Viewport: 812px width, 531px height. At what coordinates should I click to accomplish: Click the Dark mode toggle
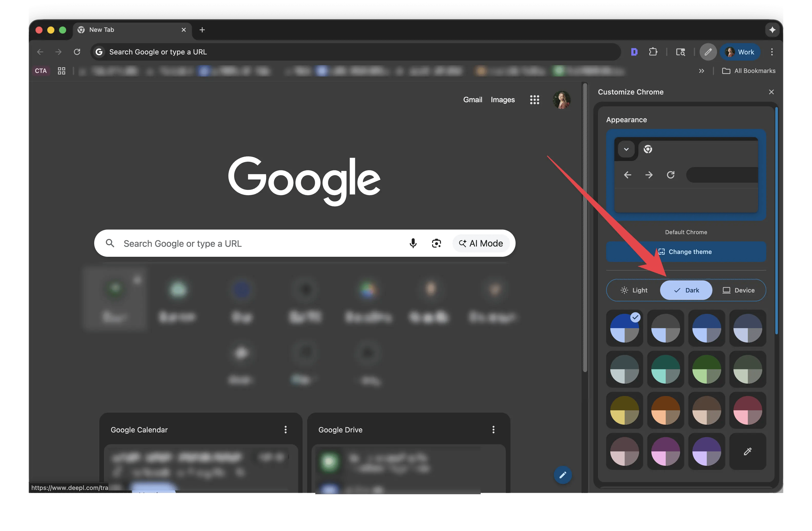(686, 290)
